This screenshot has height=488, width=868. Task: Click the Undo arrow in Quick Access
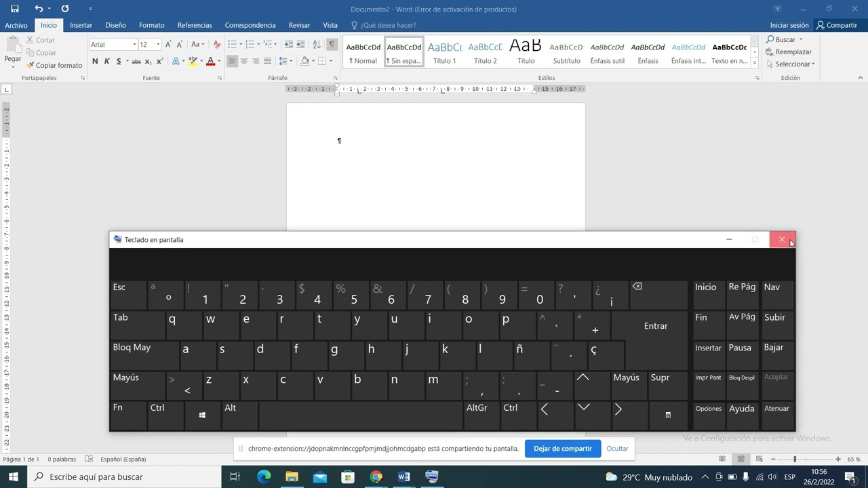click(39, 9)
